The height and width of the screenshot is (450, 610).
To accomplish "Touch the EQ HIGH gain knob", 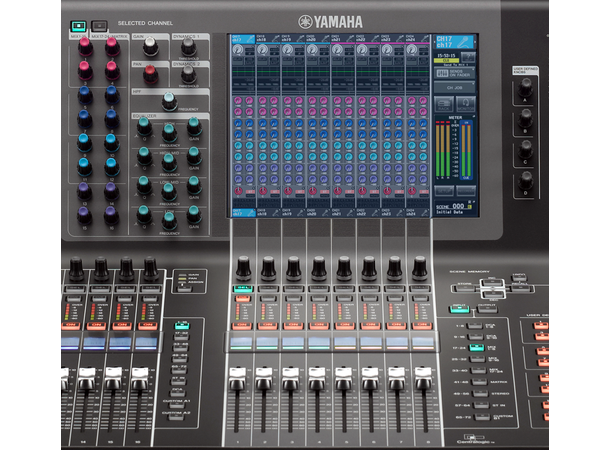I will pos(194,126).
